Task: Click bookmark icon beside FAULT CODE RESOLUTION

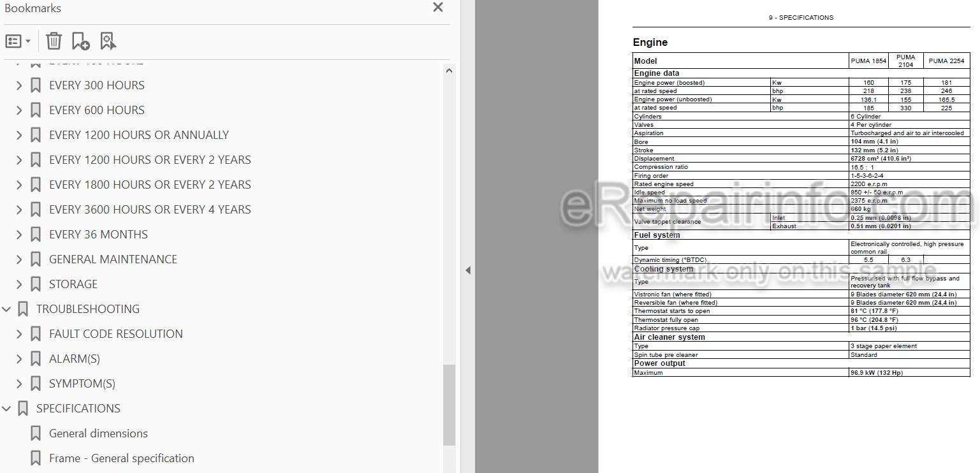Action: tap(36, 334)
